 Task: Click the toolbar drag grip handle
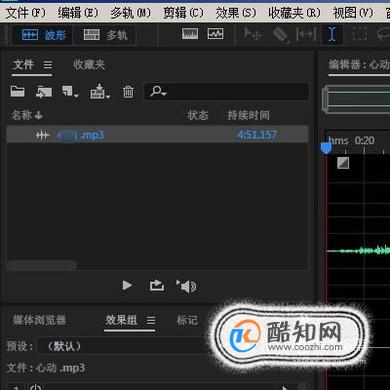pyautogui.click(x=5, y=35)
